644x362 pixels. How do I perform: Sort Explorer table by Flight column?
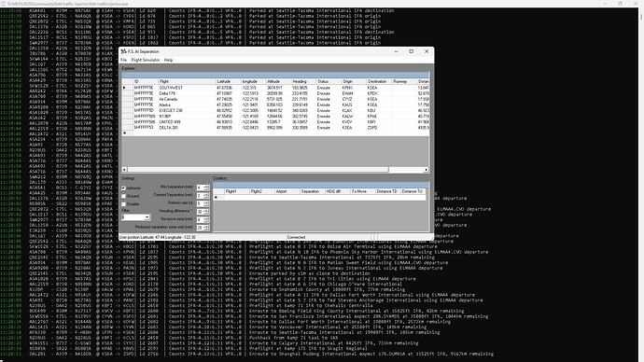187,81
